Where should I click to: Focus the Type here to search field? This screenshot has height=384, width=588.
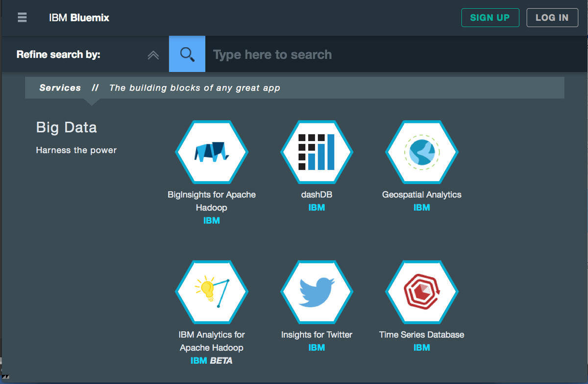pyautogui.click(x=396, y=54)
